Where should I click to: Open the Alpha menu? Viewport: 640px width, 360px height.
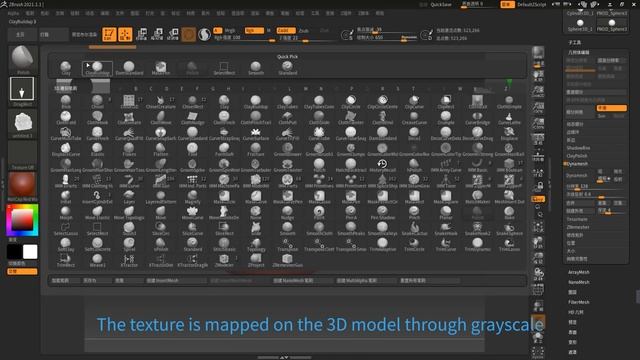(x=13, y=13)
